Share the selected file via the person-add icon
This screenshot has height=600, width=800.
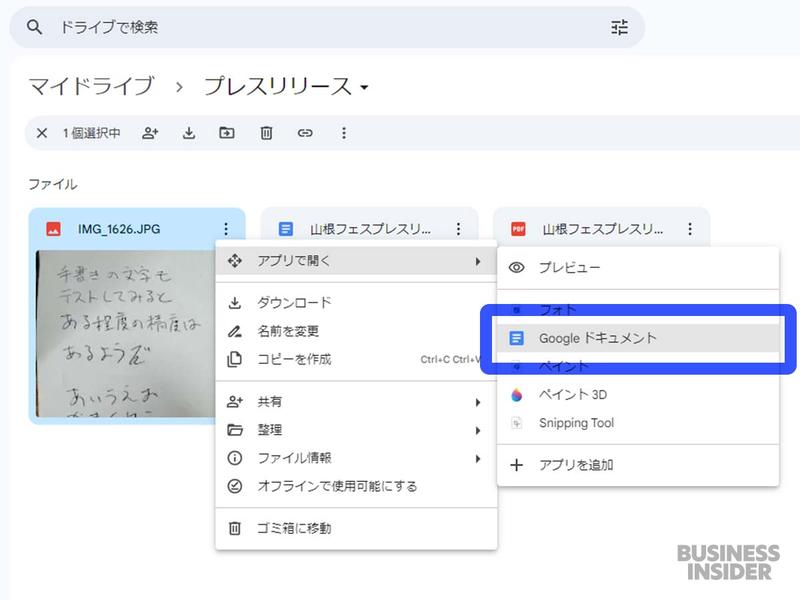click(x=150, y=133)
